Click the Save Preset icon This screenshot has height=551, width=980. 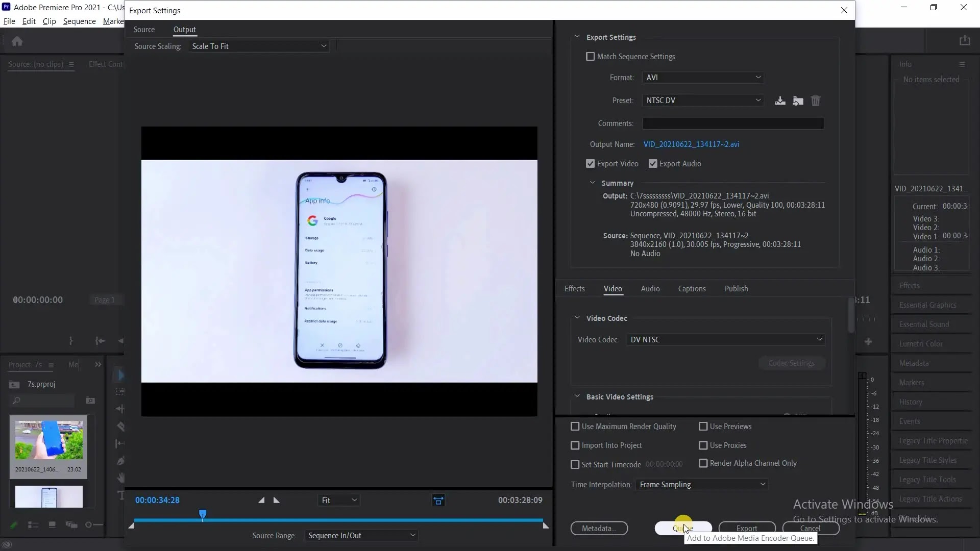point(780,101)
